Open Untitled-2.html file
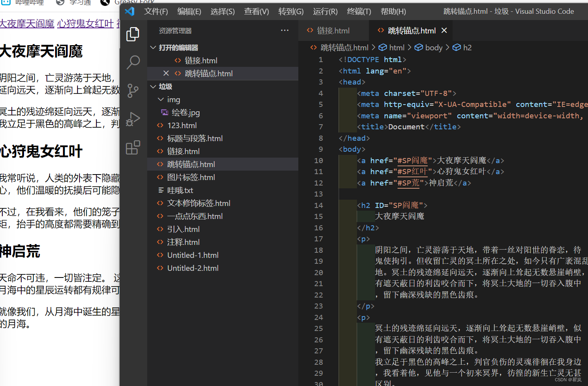Viewport: 588px width, 386px height. pyautogui.click(x=223, y=268)
